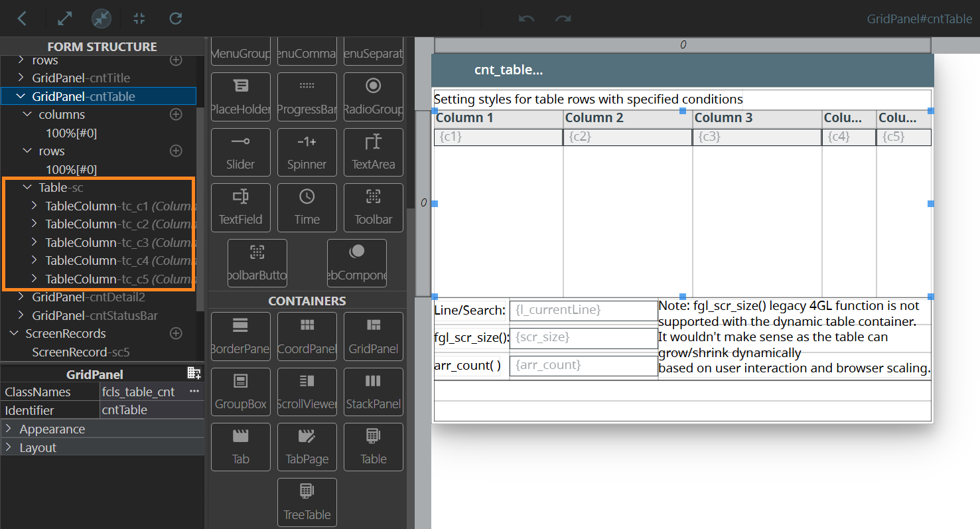Select the StackPanel container icon

(x=373, y=392)
